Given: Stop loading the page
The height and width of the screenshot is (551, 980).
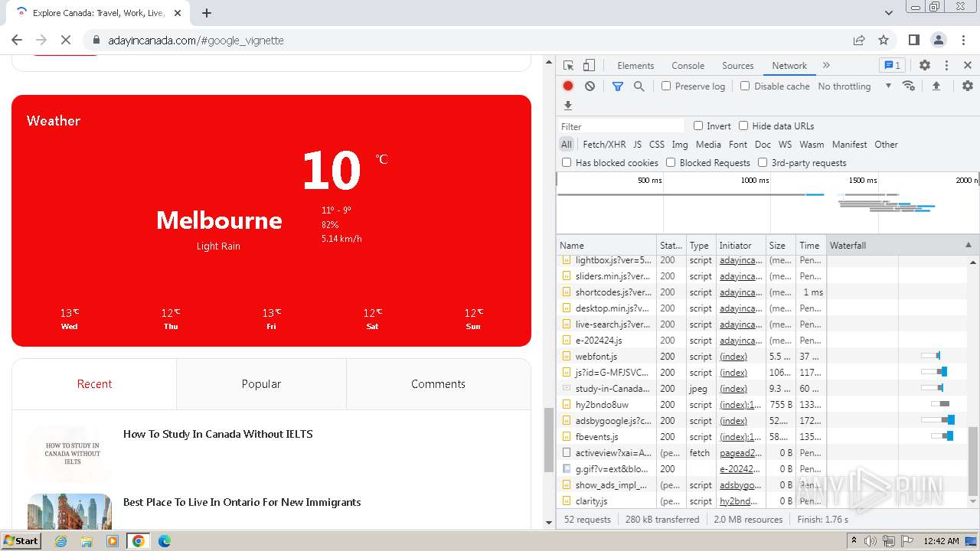Looking at the screenshot, I should [x=66, y=40].
